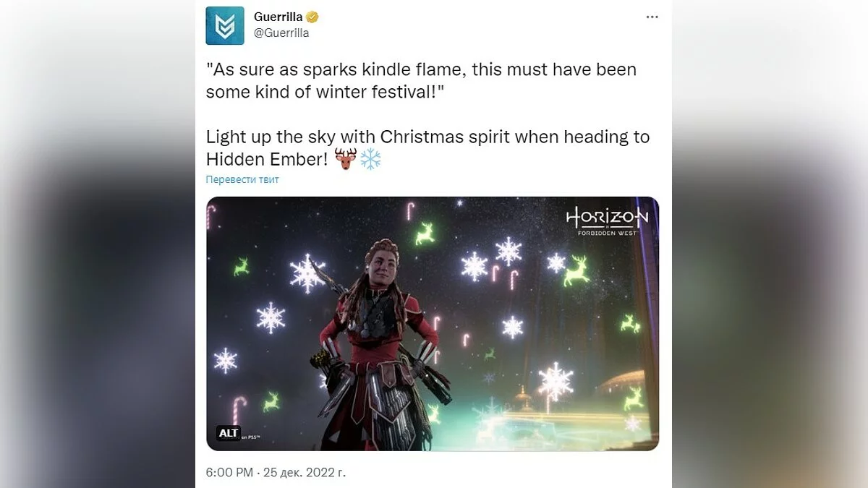The image size is (868, 488).
Task: Open the @Guerrilla handle link
Action: pyautogui.click(x=281, y=33)
